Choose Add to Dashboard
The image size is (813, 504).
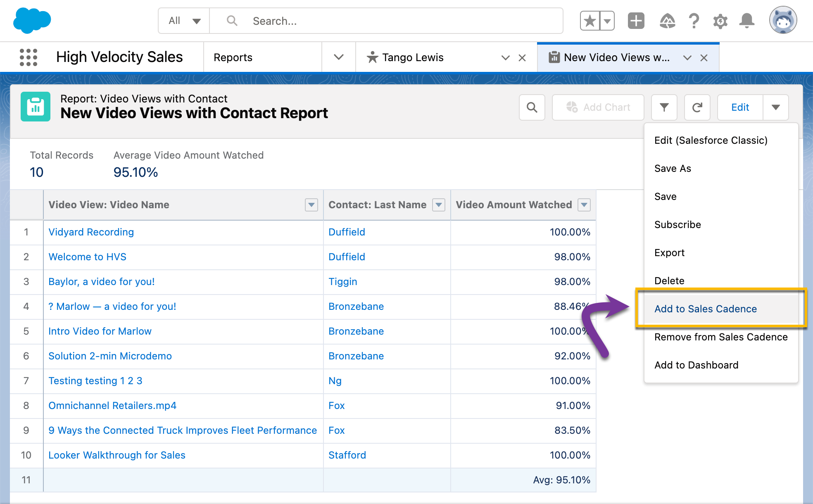pos(721,365)
